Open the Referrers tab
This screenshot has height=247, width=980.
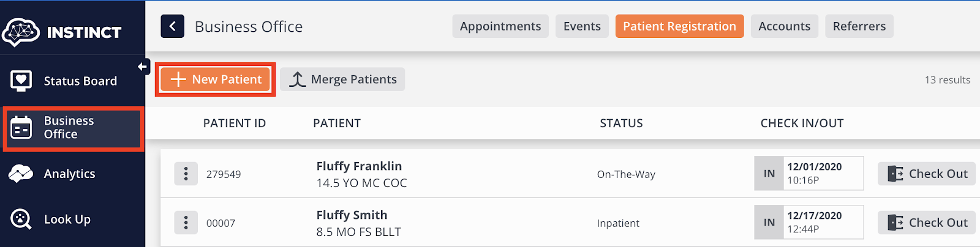click(x=859, y=26)
